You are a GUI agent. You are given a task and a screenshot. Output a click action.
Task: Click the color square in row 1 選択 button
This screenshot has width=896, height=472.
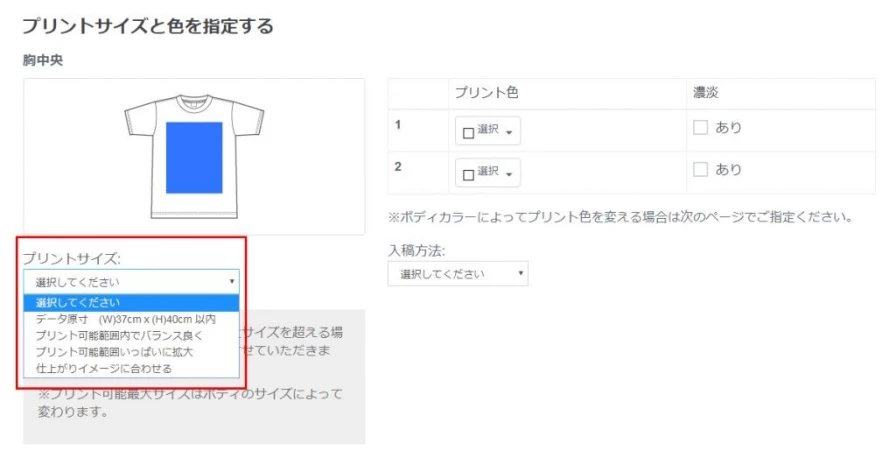coord(468,131)
